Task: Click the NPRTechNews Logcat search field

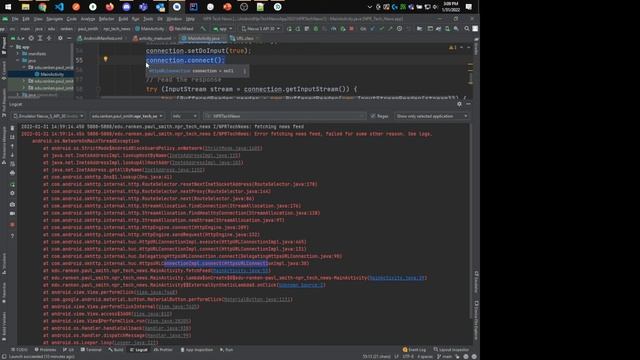Action: (284, 116)
